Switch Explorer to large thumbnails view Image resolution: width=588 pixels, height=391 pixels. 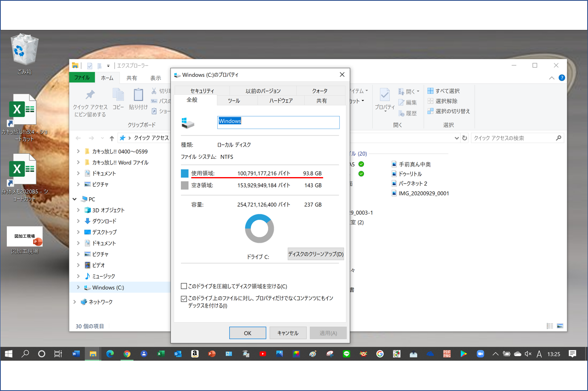pyautogui.click(x=560, y=326)
